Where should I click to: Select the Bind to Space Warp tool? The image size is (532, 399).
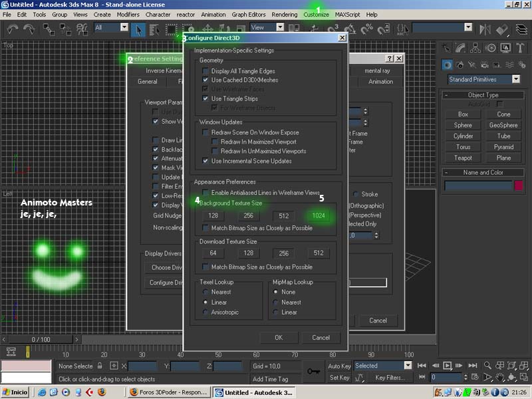tap(82, 29)
